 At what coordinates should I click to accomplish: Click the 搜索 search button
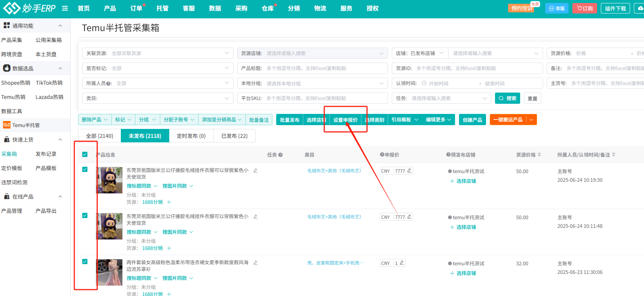[x=507, y=98]
